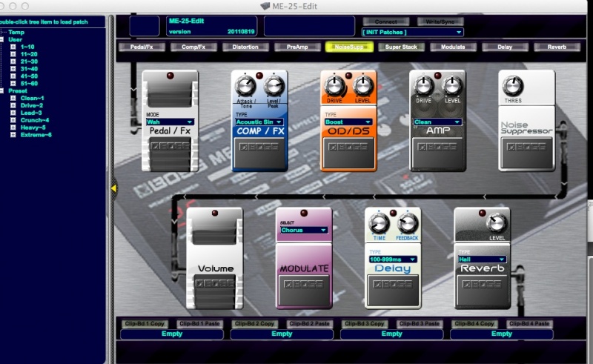593x364 pixels.
Task: Toggle the COMP / FX pedal LED
Action: [x=259, y=76]
